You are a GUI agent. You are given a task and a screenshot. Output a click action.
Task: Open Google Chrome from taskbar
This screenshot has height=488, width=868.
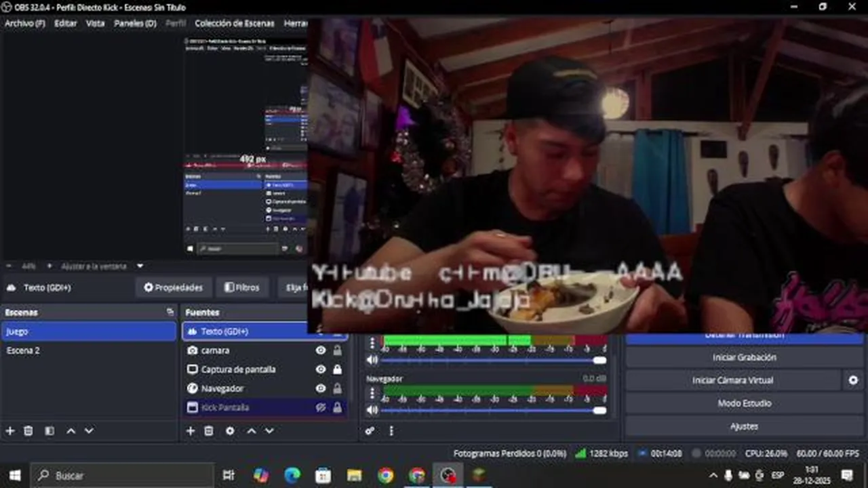tap(385, 475)
